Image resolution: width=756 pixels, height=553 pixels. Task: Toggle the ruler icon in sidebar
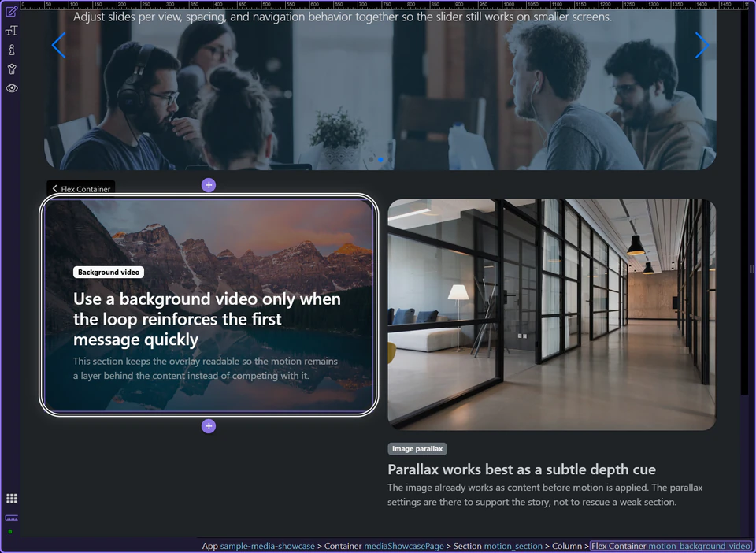tap(12, 518)
